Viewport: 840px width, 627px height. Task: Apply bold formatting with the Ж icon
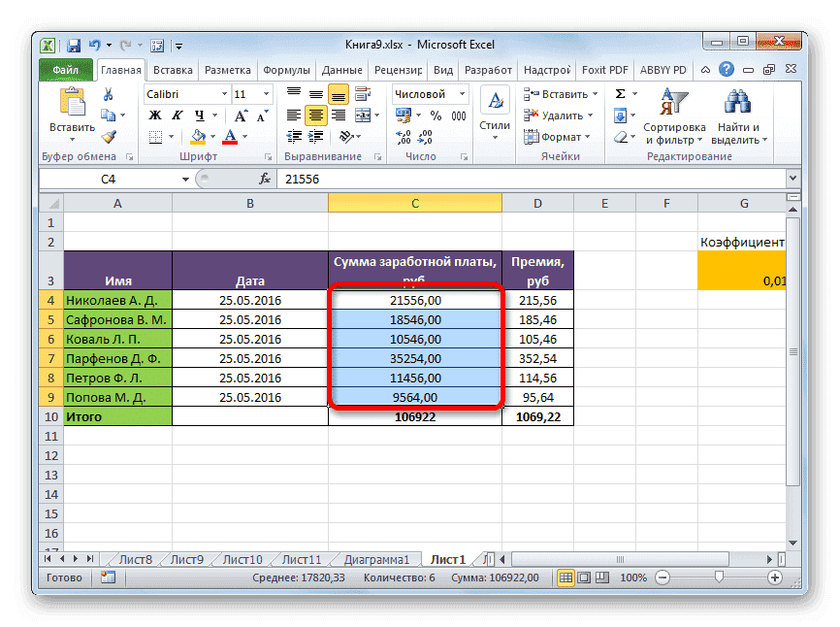point(153,115)
